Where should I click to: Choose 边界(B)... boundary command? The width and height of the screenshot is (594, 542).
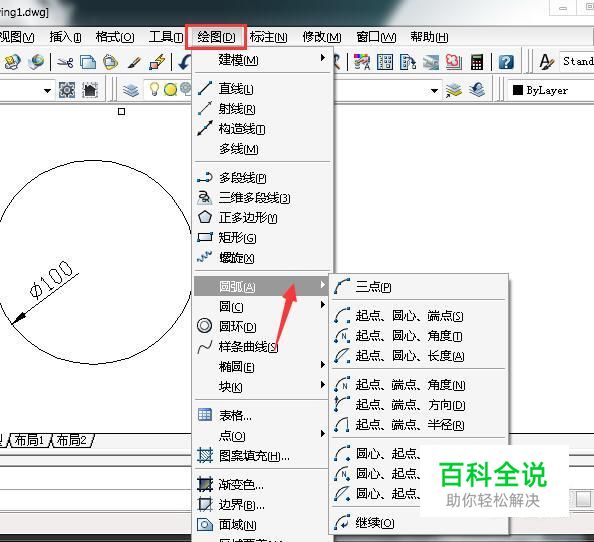[x=262, y=504]
